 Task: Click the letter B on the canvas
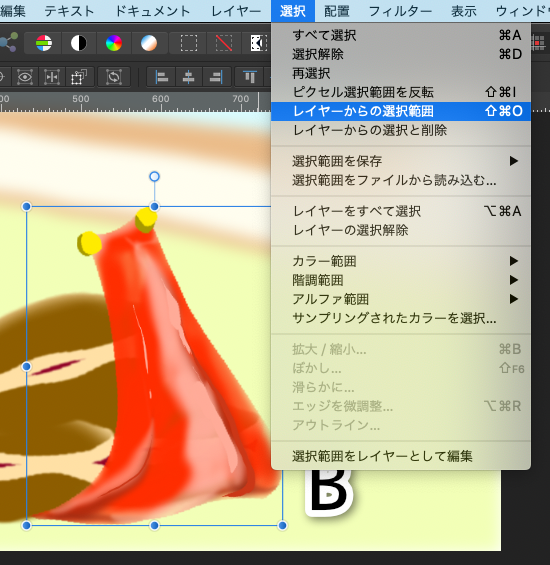point(329,493)
